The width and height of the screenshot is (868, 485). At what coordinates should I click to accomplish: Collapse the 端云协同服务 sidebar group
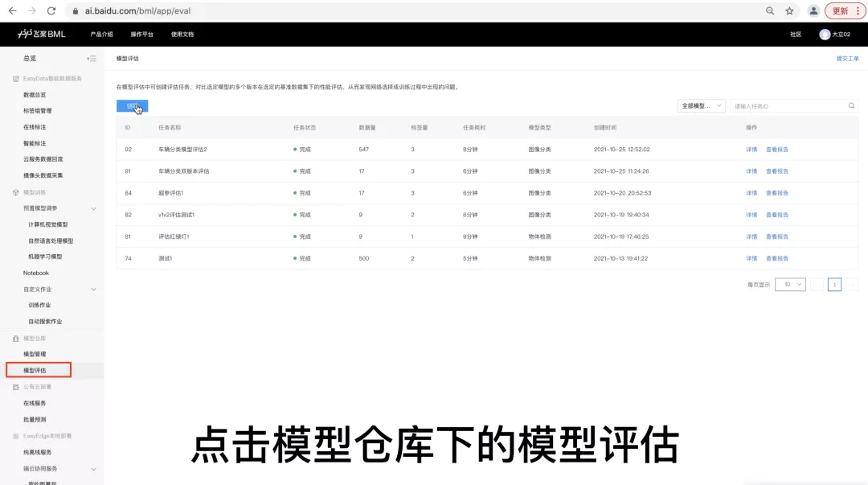pyautogui.click(x=93, y=469)
